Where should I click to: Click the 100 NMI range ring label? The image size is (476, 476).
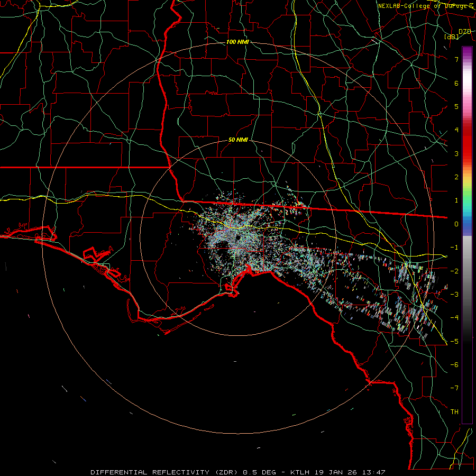pos(237,42)
